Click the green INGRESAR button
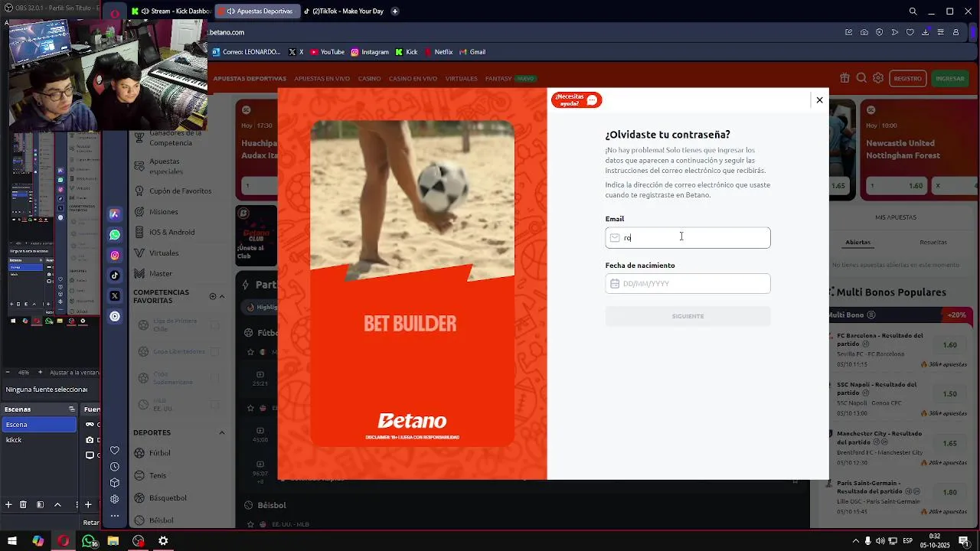The height and width of the screenshot is (551, 980). click(949, 78)
